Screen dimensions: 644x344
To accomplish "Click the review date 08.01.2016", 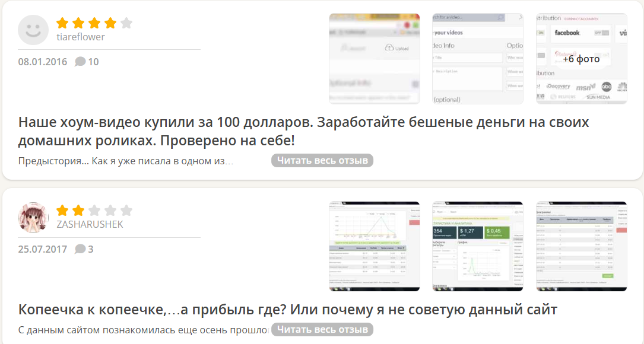I will pyautogui.click(x=43, y=62).
